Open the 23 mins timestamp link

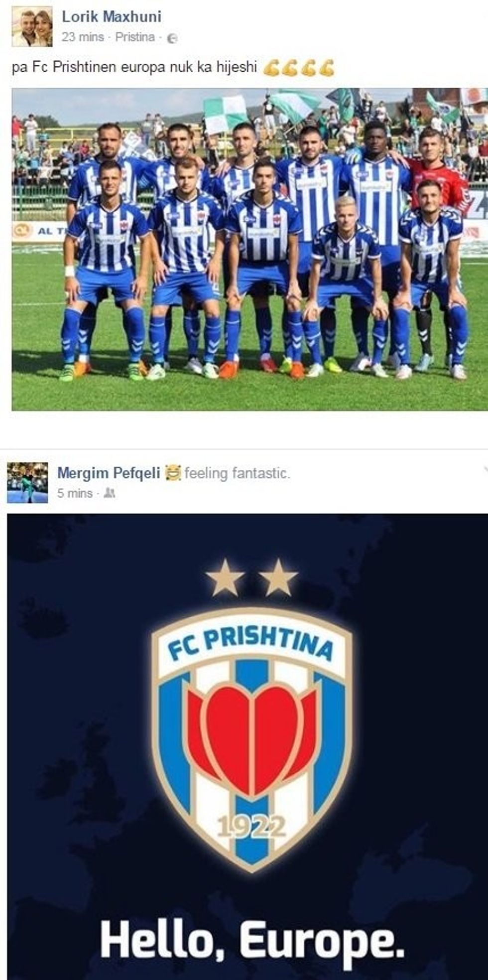(x=83, y=37)
